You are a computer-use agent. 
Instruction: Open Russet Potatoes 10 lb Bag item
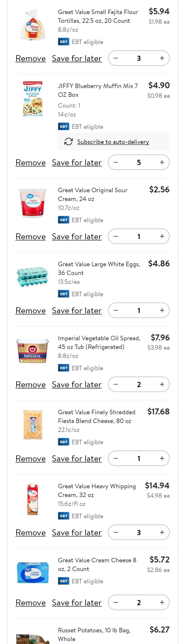click(94, 635)
